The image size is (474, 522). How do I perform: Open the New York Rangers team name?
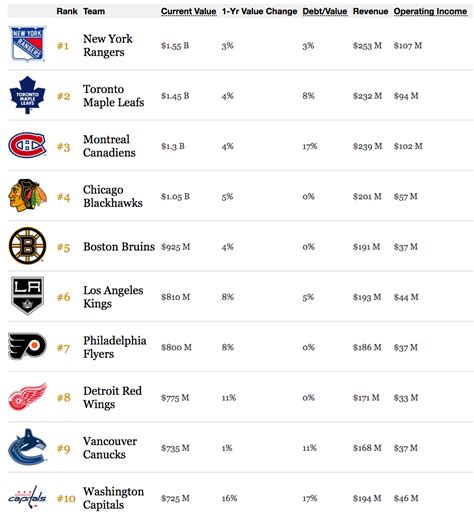[x=108, y=45]
